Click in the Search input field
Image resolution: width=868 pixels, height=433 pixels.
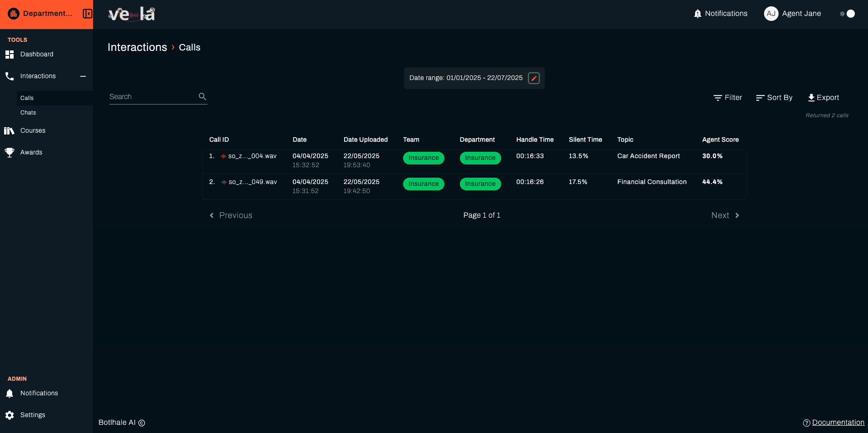point(152,97)
